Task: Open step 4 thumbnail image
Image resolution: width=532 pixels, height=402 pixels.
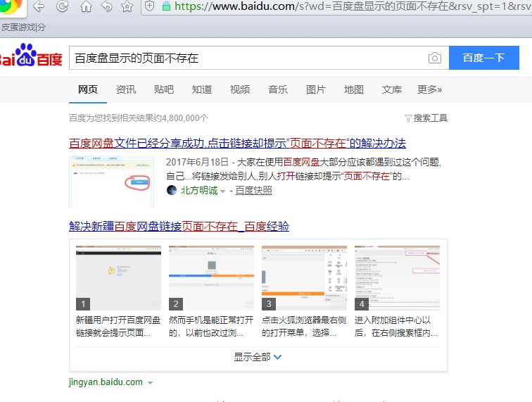Action: (x=398, y=277)
